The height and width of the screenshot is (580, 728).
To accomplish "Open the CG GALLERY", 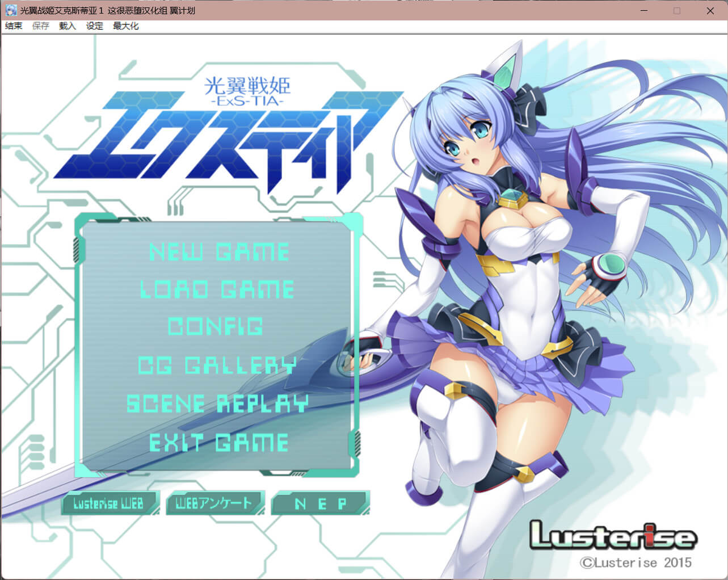I will 217,365.
